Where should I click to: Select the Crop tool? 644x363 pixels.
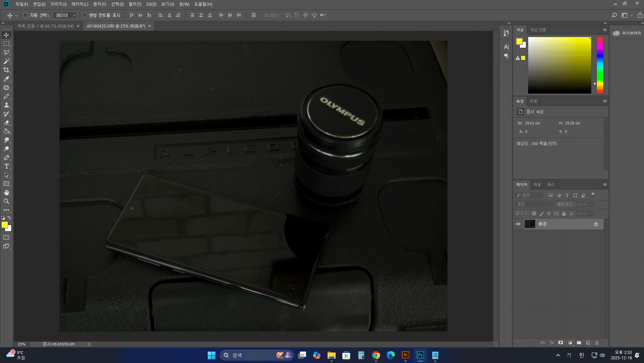6,70
